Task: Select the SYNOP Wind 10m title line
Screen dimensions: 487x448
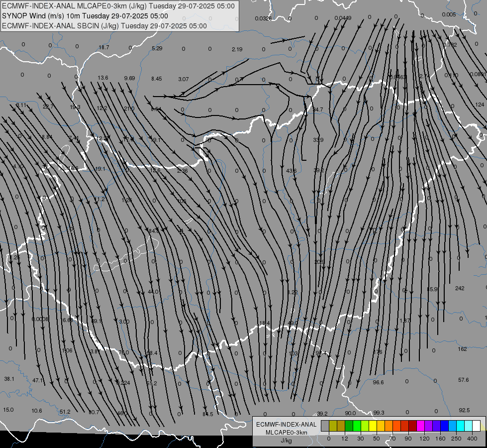Action: tap(85, 16)
